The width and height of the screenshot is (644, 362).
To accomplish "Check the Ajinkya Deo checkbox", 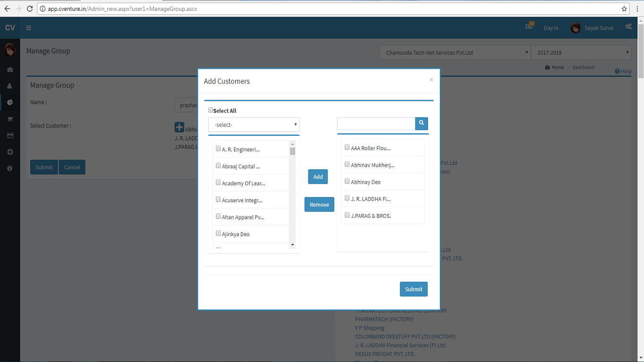I will tap(218, 233).
